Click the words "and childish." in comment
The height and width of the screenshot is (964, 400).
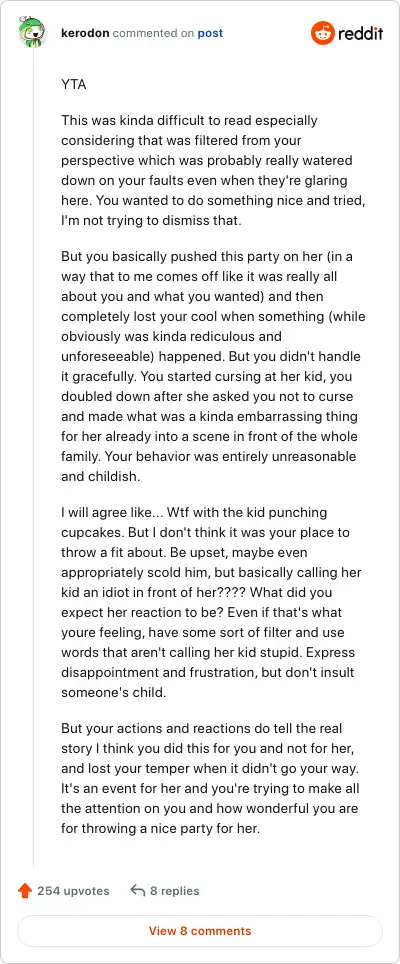click(x=95, y=476)
